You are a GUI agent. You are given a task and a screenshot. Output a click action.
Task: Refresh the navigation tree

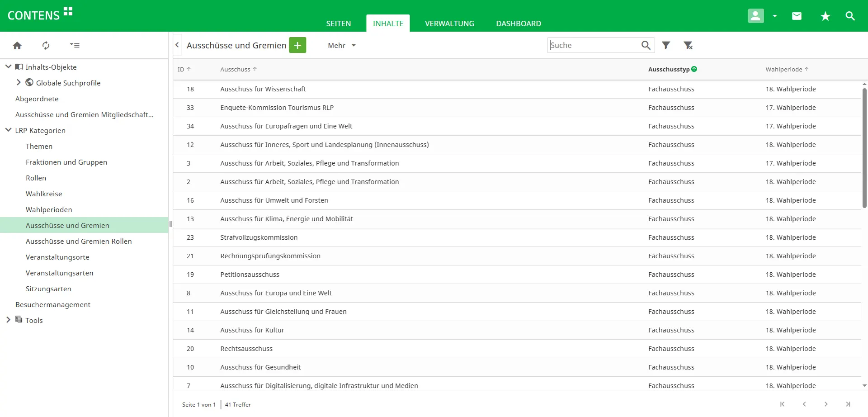[x=46, y=45]
